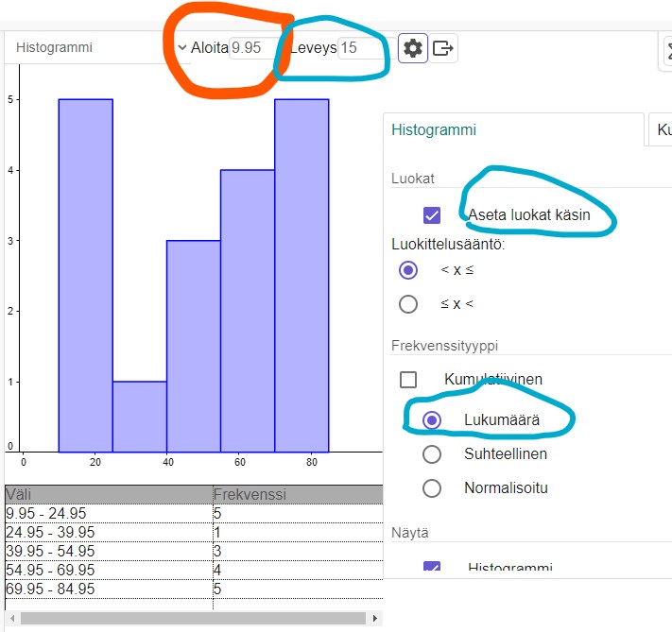
Task: Select the ≤ x < classification rule
Action: [x=408, y=304]
